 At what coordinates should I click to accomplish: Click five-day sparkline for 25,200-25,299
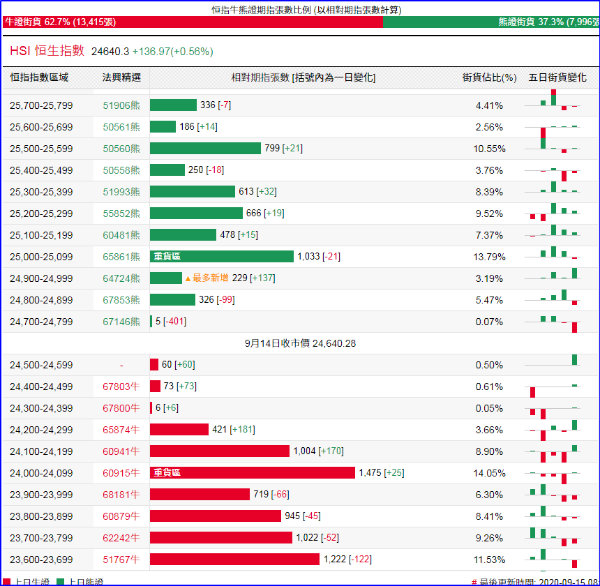[553, 212]
